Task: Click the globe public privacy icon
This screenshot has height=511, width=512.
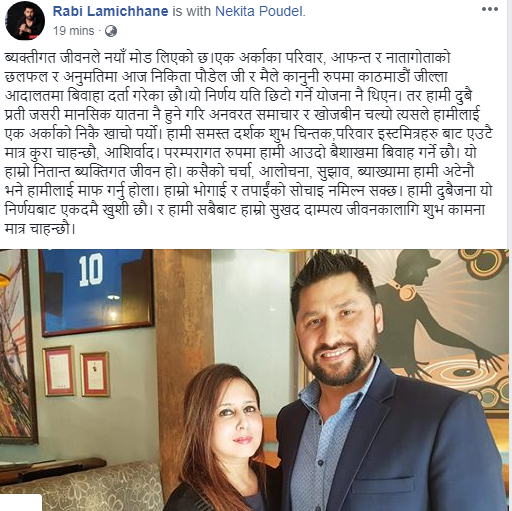Action: [x=111, y=31]
